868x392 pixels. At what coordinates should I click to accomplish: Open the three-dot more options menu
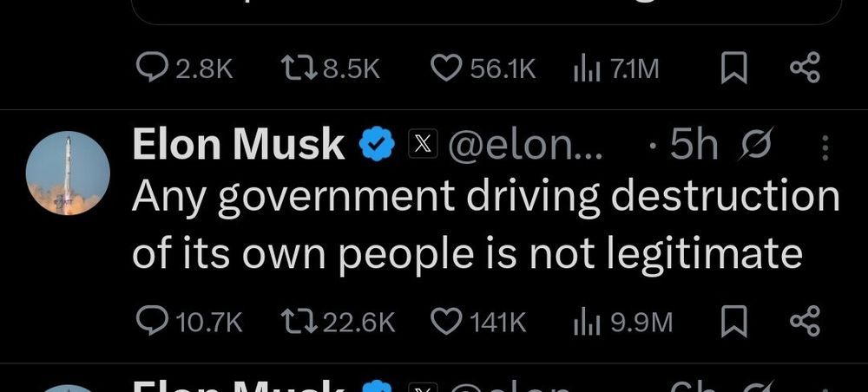(825, 147)
